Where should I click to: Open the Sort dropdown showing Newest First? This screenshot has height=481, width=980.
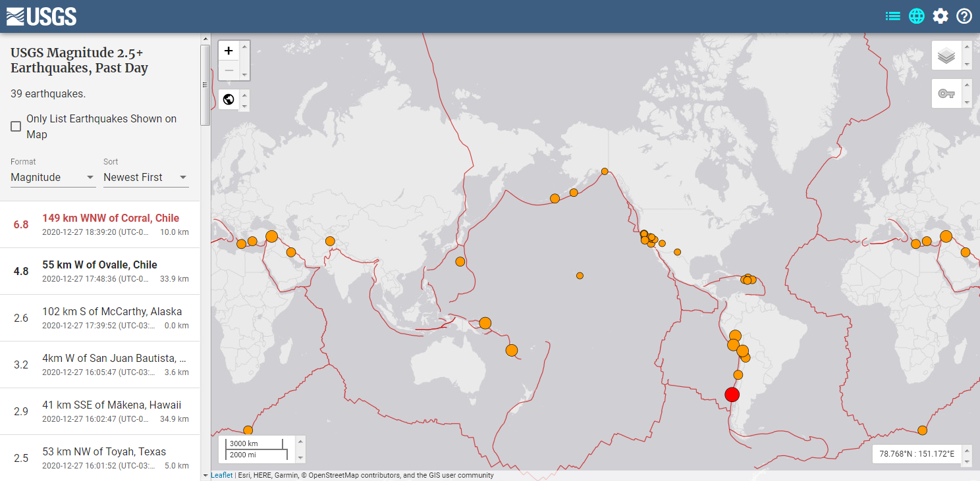(146, 178)
